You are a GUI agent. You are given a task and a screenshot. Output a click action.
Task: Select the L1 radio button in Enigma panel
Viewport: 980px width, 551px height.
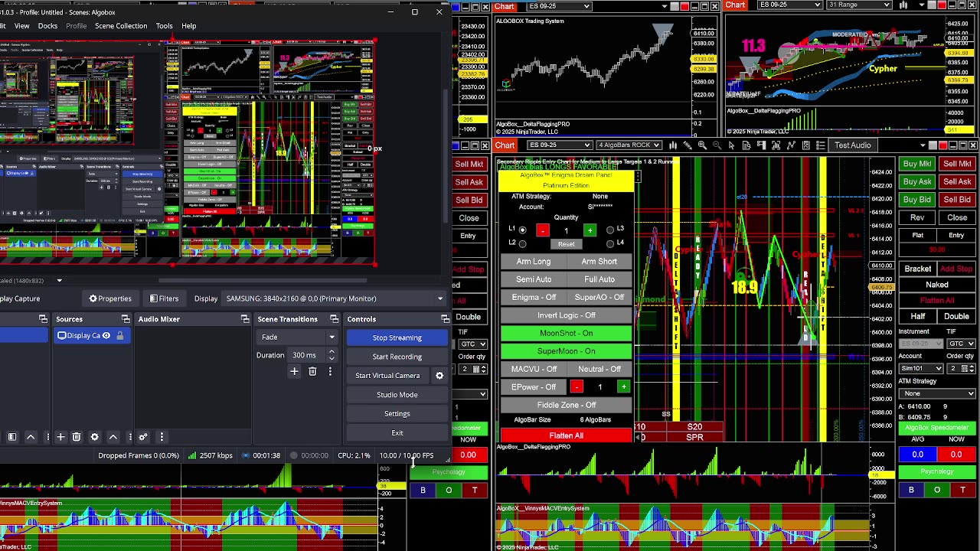(x=522, y=230)
